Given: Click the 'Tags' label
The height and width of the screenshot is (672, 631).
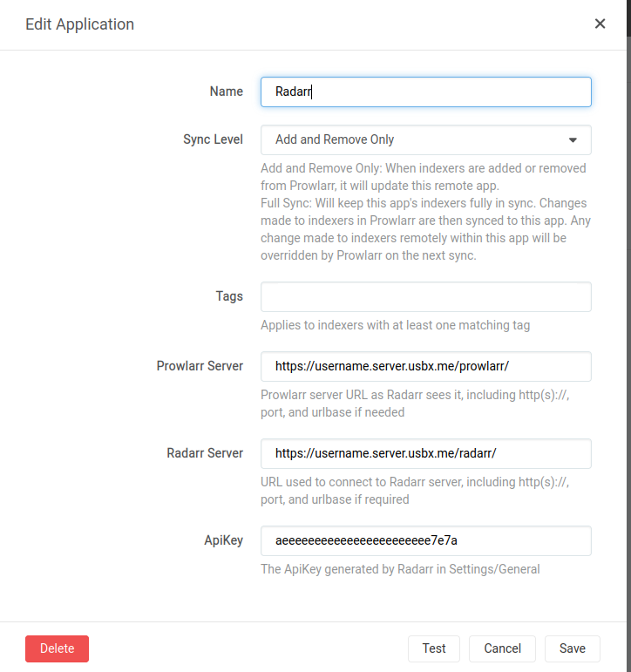Looking at the screenshot, I should (x=229, y=296).
